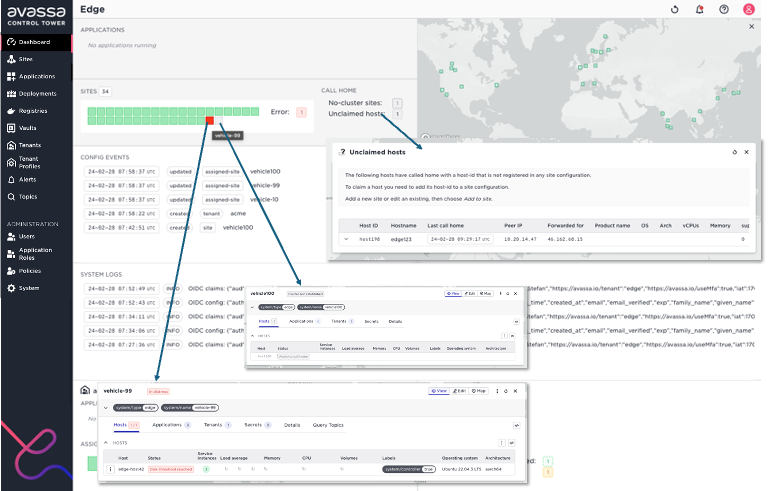The image size is (768, 491).
Task: Expand the host198 row chevron
Action: click(x=346, y=240)
